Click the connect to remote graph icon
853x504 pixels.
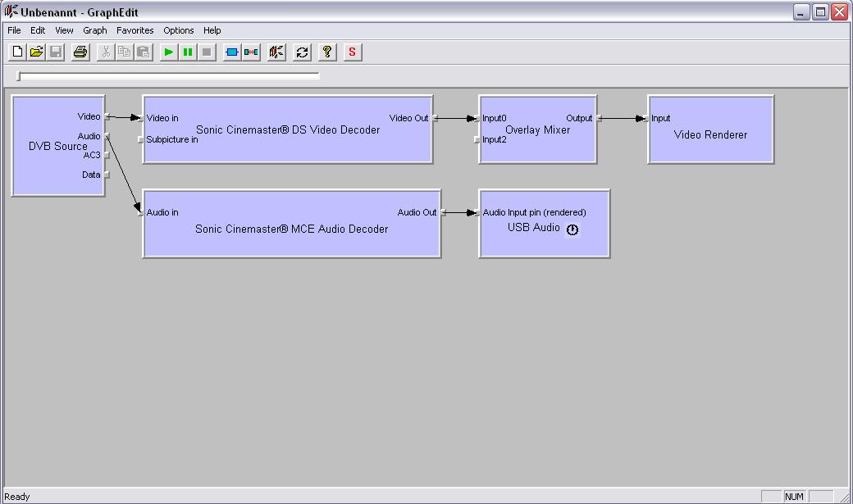(276, 52)
